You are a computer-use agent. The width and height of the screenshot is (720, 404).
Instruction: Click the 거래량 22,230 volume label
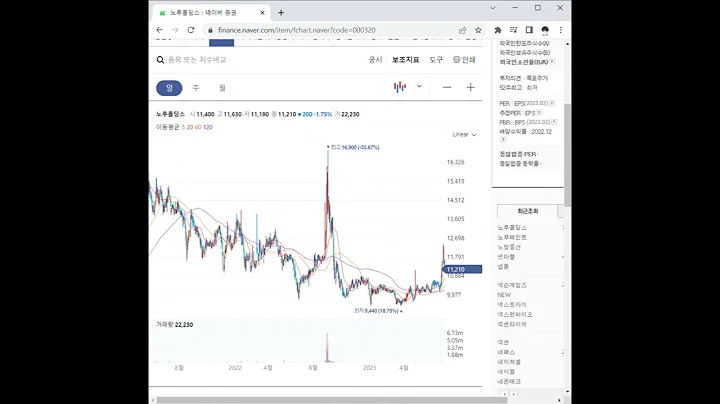tap(174, 325)
